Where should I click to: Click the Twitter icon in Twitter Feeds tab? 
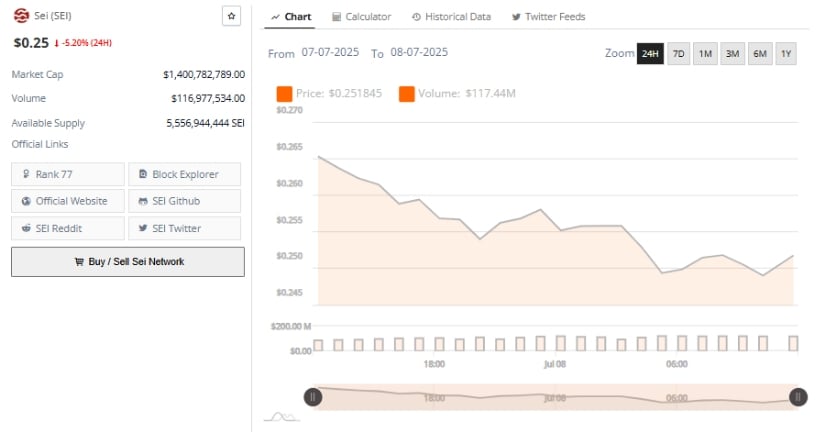(516, 17)
